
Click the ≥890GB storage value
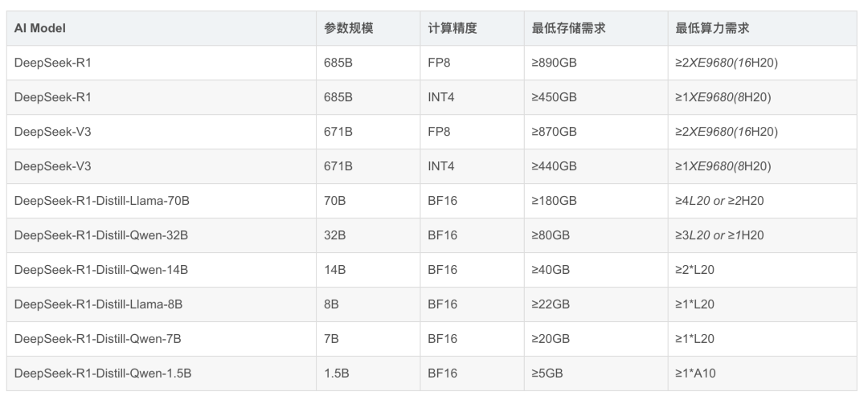click(554, 63)
